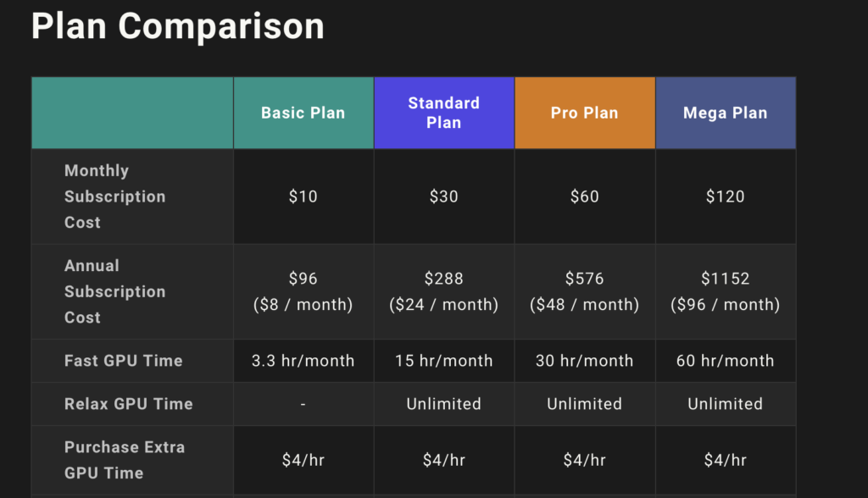Click the $96 annual Basic price cell
The width and height of the screenshot is (868, 498).
(x=303, y=291)
